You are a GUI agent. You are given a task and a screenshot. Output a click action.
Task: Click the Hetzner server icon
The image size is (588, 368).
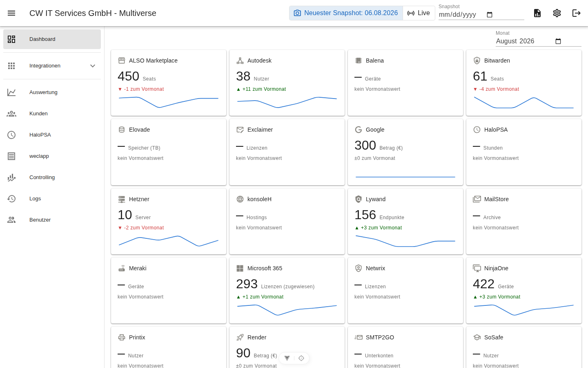coord(122,199)
